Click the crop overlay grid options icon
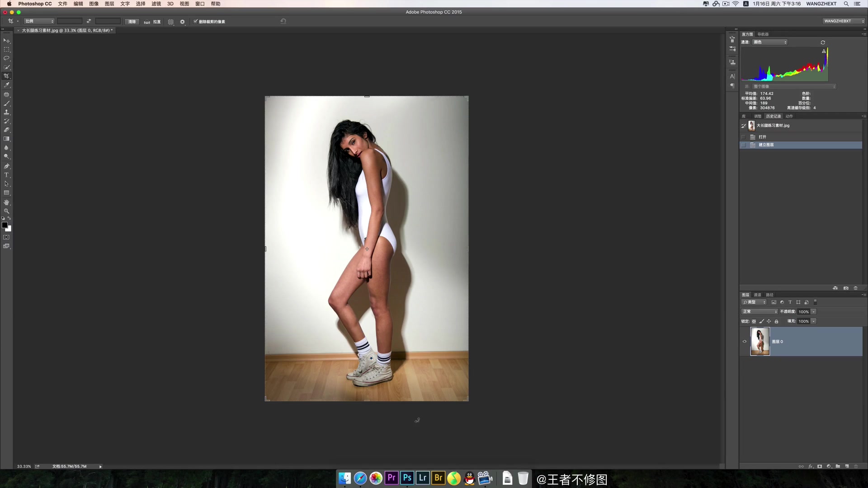Image resolution: width=868 pixels, height=488 pixels. tap(170, 22)
